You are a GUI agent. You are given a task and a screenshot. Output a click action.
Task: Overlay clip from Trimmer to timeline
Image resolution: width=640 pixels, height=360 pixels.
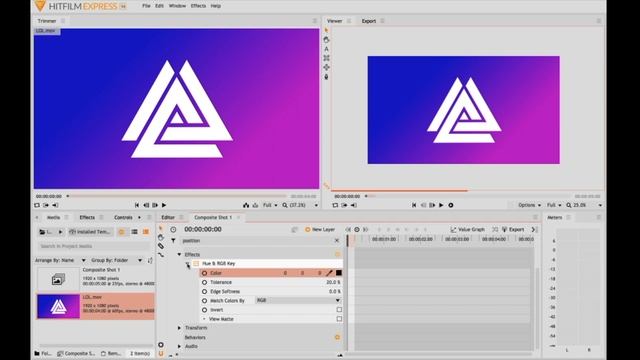coord(256,205)
